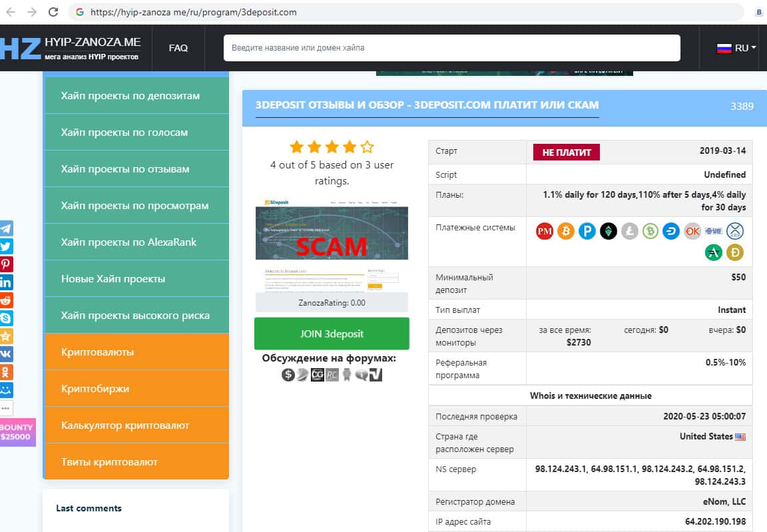Open the RU language dropdown
767x532 pixels.
click(x=736, y=48)
